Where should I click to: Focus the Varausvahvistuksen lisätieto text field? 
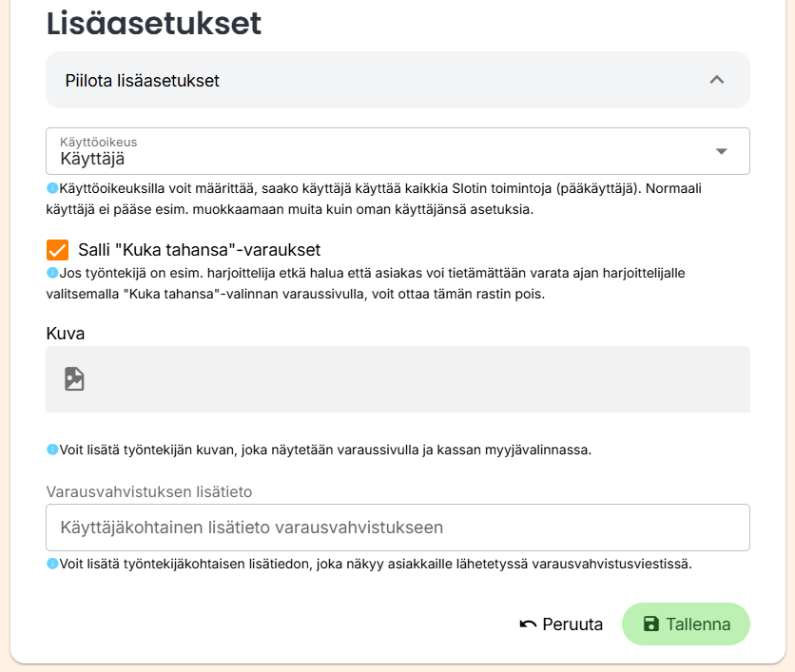397,528
